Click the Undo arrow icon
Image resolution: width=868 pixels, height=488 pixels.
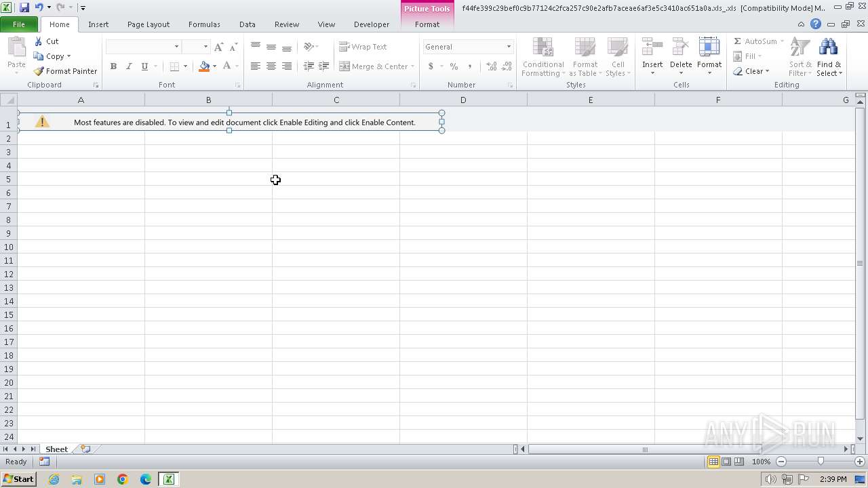(x=39, y=7)
